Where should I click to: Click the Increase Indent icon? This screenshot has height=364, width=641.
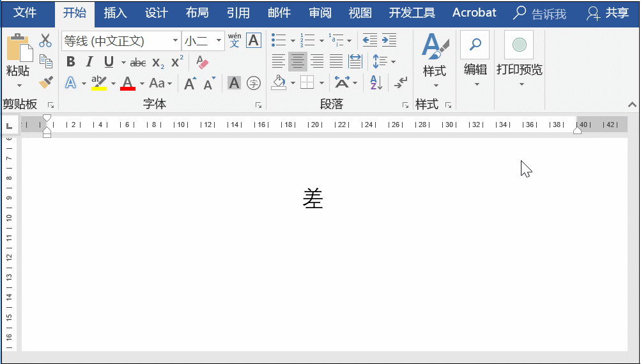[x=389, y=41]
